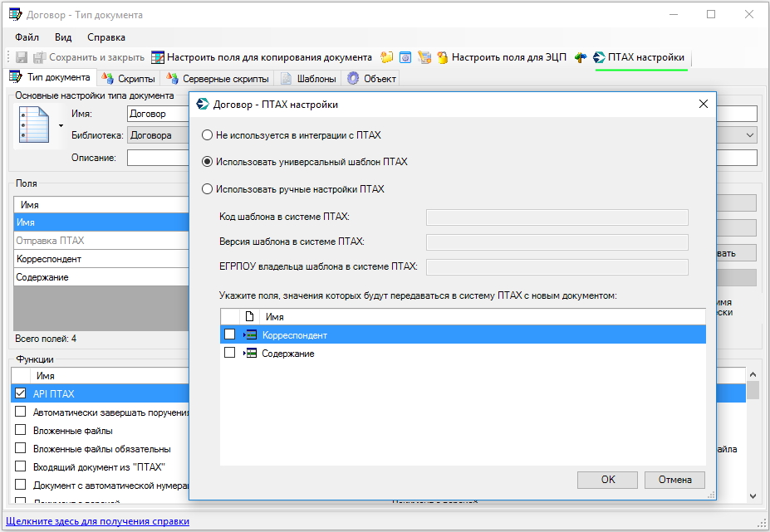Click the Имя field containing Договор
The height and width of the screenshot is (532, 770).
click(158, 114)
